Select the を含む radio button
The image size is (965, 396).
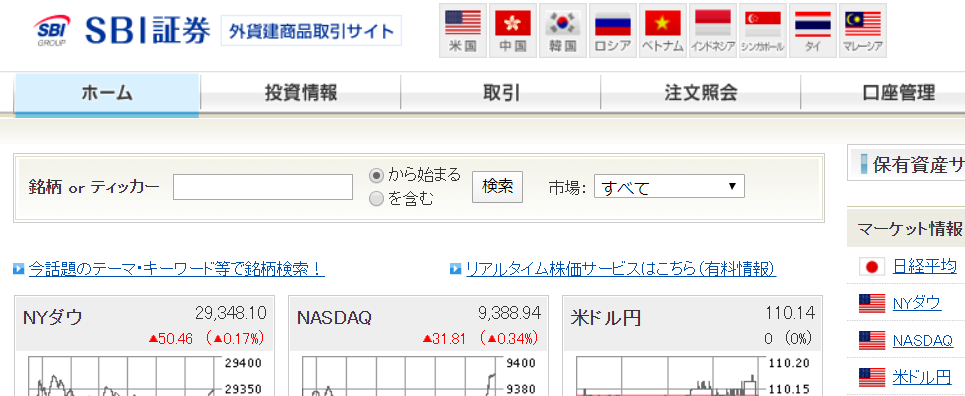[x=376, y=199]
